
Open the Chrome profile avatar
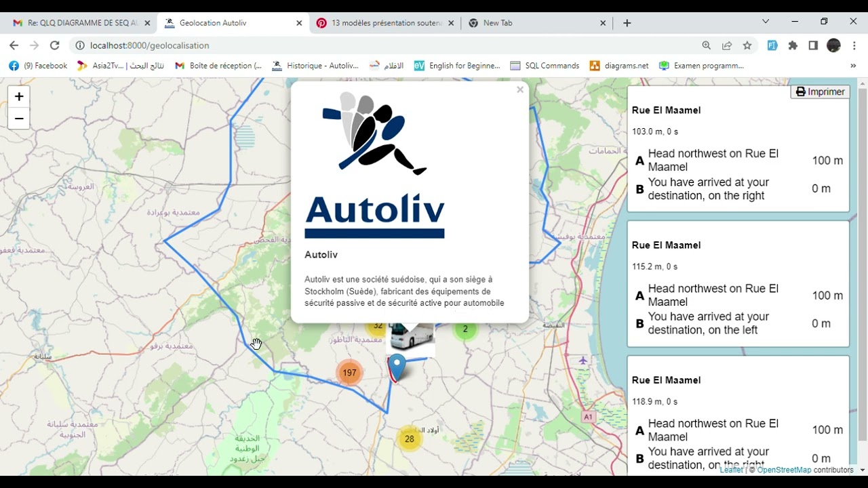(834, 45)
